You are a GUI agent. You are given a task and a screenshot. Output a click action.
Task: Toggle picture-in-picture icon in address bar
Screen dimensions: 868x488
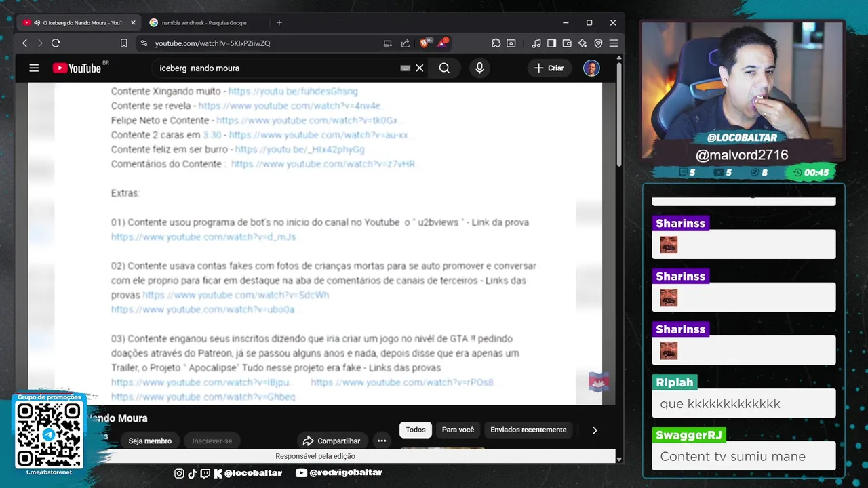point(388,43)
